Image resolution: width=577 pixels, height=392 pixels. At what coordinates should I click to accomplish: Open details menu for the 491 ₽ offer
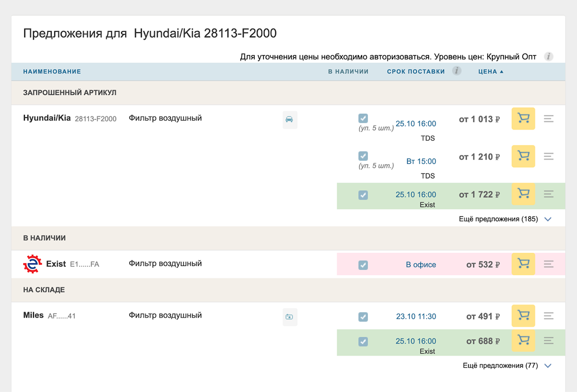549,316
